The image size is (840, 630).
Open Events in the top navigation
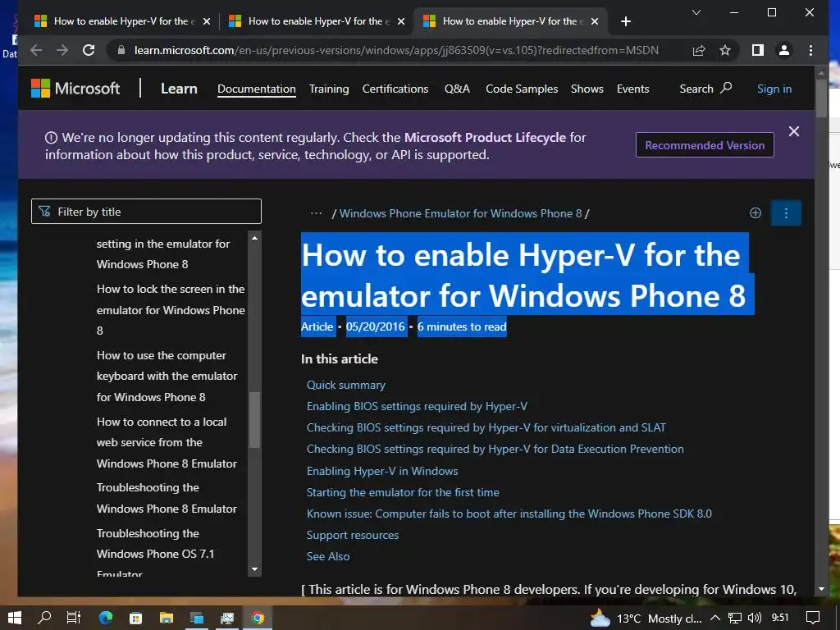[632, 89]
